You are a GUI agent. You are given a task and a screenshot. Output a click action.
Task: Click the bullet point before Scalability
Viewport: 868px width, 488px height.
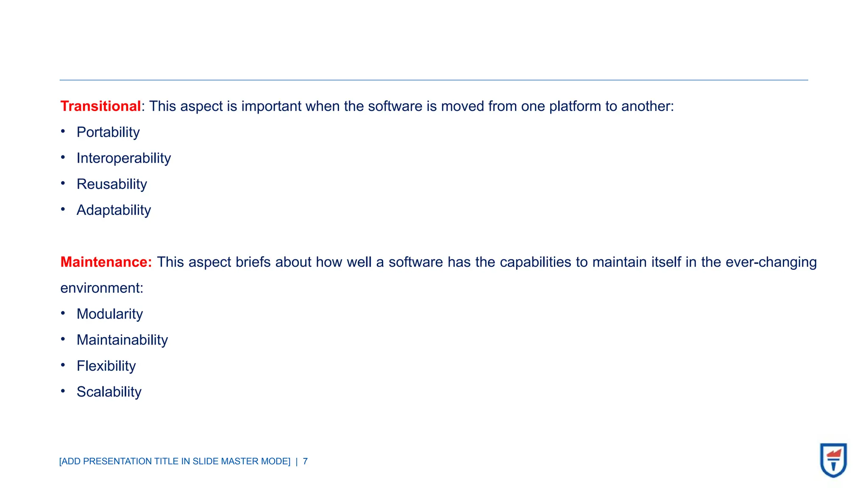[x=63, y=391]
